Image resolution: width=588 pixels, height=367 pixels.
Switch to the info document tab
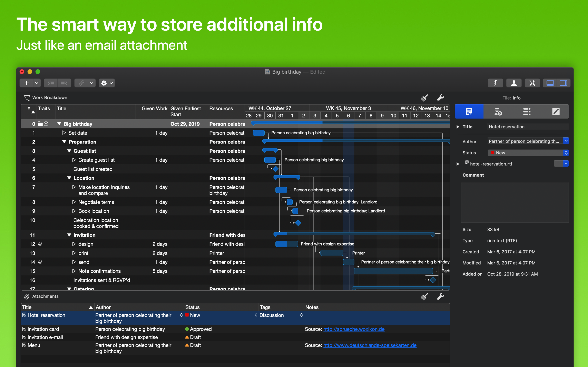[469, 112]
